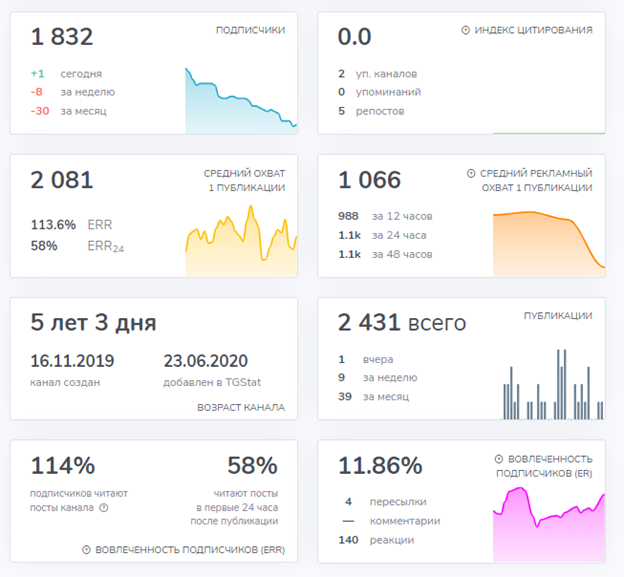The height and width of the screenshot is (577, 624).
Task: Click 'добавлен в TGStat' label
Action: [x=212, y=382]
